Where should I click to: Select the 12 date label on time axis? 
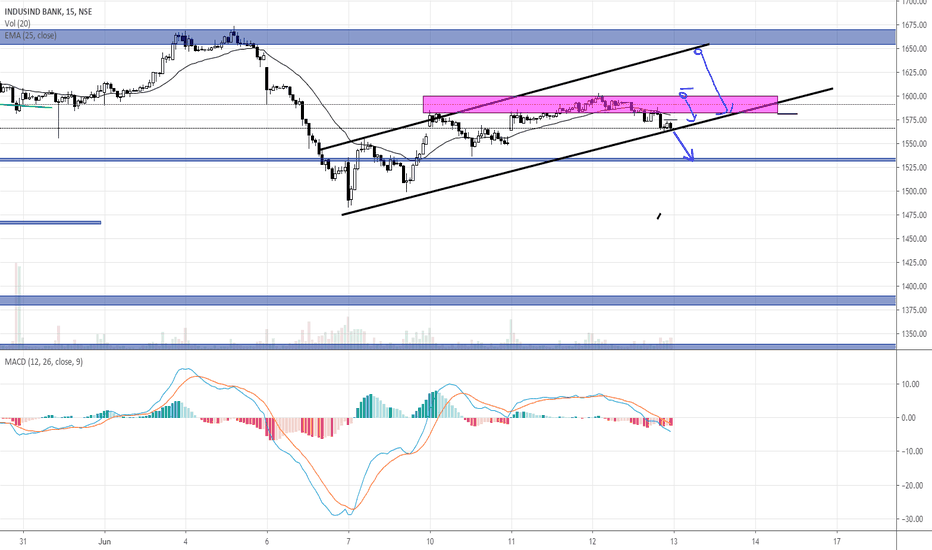pos(593,542)
